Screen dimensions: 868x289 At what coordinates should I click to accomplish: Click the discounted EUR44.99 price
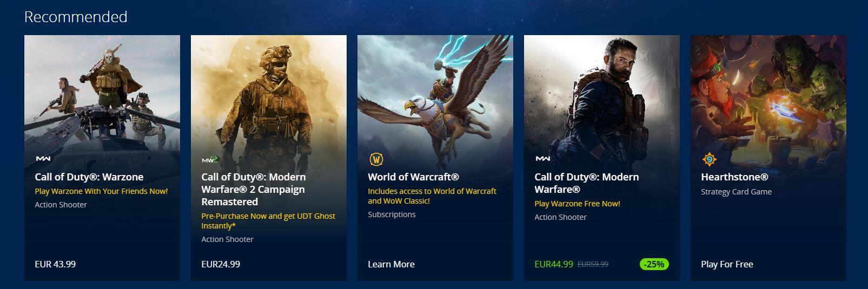coord(554,264)
